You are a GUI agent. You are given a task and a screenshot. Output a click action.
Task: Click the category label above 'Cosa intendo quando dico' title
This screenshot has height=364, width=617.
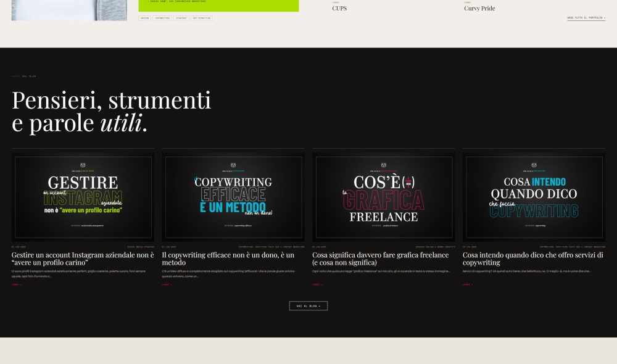tap(573, 247)
